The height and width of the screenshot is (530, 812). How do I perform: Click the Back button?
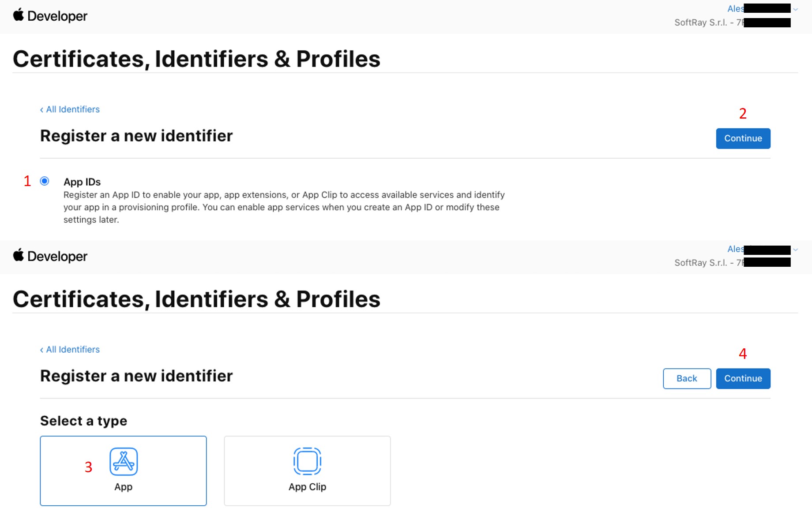pos(687,378)
